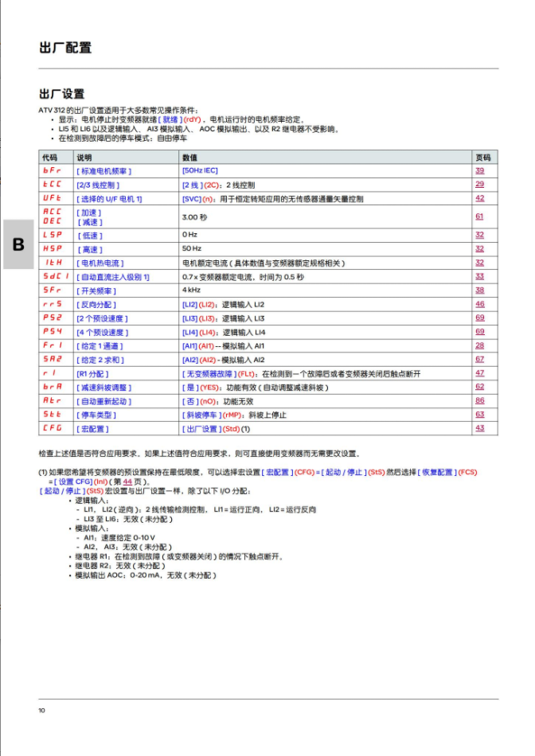Click page 29 link for 2/3 线控制

point(479,185)
